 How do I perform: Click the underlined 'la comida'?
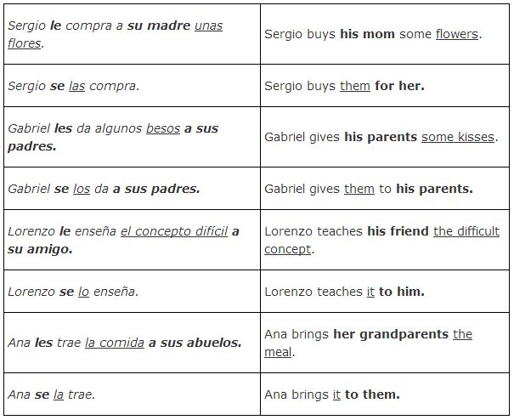click(115, 343)
